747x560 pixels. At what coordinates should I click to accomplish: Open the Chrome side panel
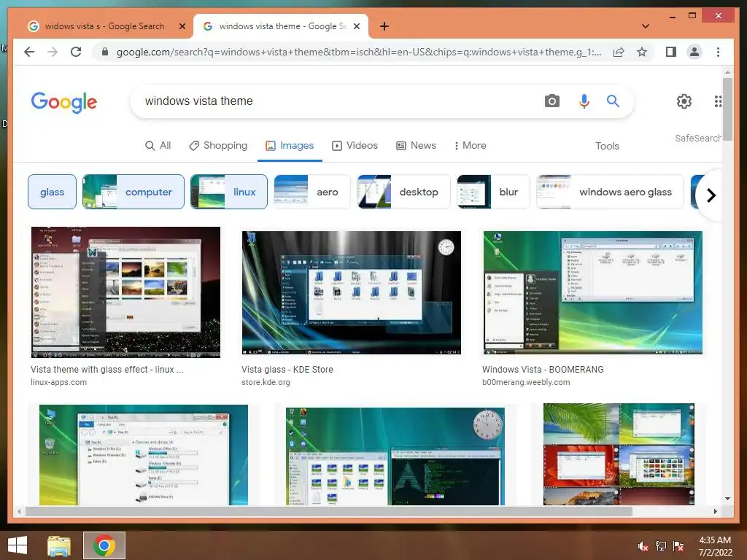tap(671, 52)
